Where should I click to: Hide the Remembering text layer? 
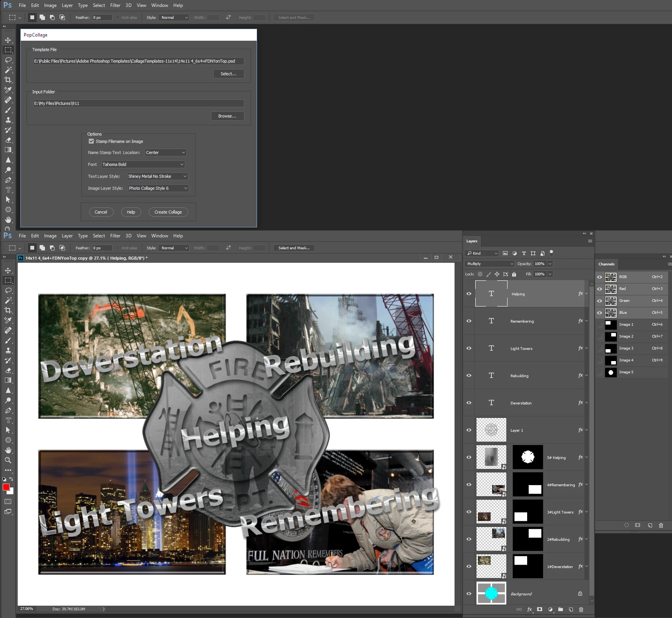point(469,321)
